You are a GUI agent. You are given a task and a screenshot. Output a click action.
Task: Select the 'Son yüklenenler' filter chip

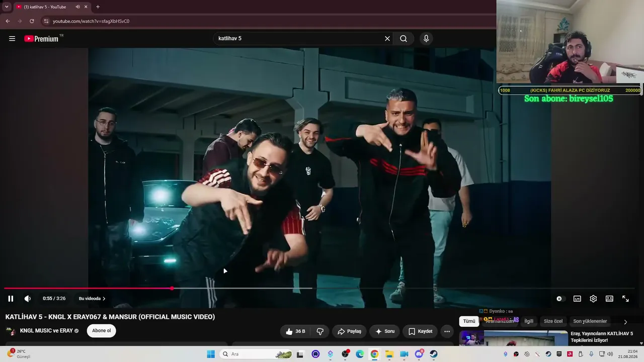click(x=590, y=321)
